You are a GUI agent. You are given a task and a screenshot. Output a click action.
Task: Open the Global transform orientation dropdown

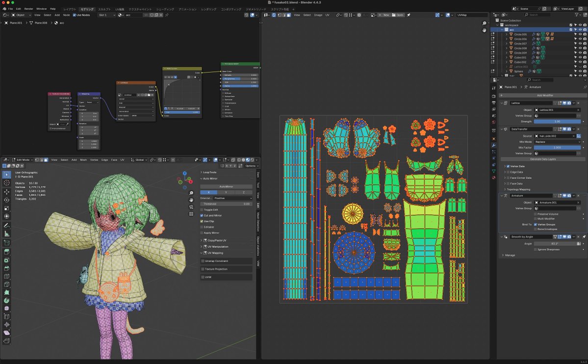tap(138, 160)
